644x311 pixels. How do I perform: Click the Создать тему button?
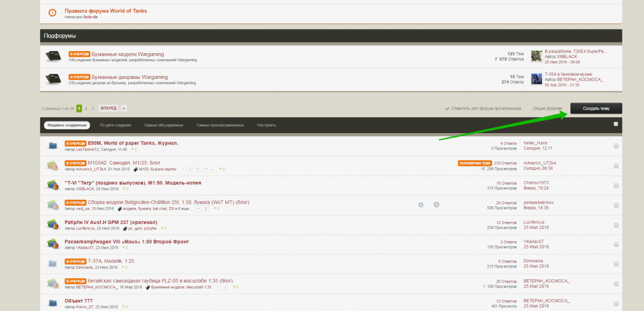point(596,109)
